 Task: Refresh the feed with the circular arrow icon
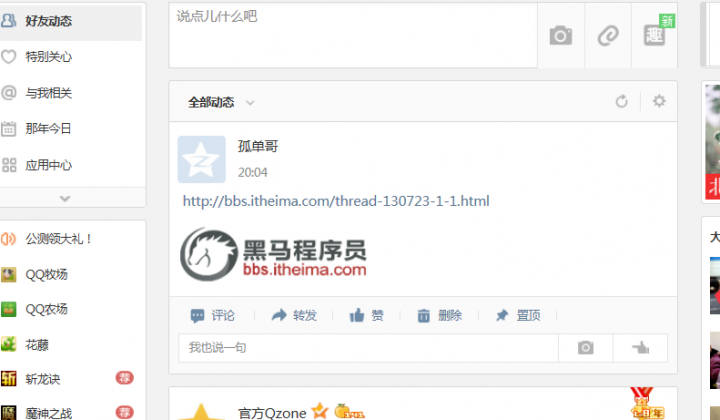point(621,101)
